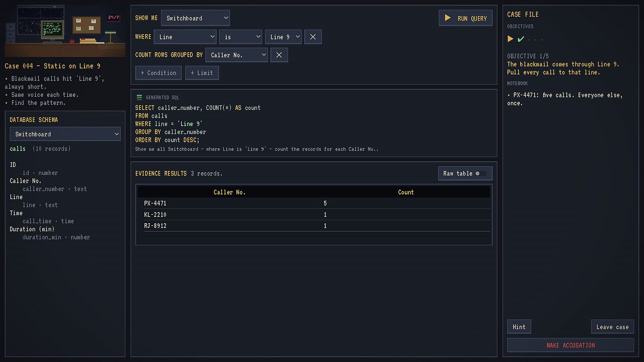The width and height of the screenshot is (644, 362).
Task: Click the SELECT caller_number SQL line
Action: (x=198, y=108)
